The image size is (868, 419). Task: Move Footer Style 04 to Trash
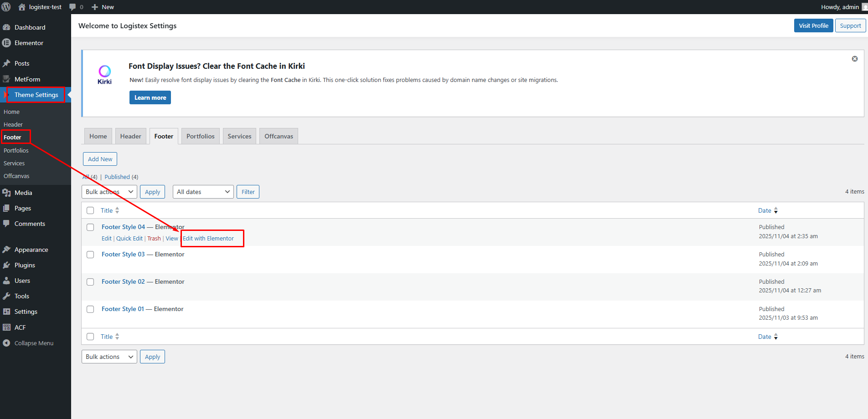pyautogui.click(x=154, y=238)
